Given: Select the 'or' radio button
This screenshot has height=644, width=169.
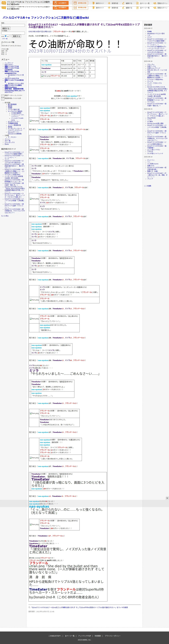Looking at the screenshot, I should coord(10,36).
